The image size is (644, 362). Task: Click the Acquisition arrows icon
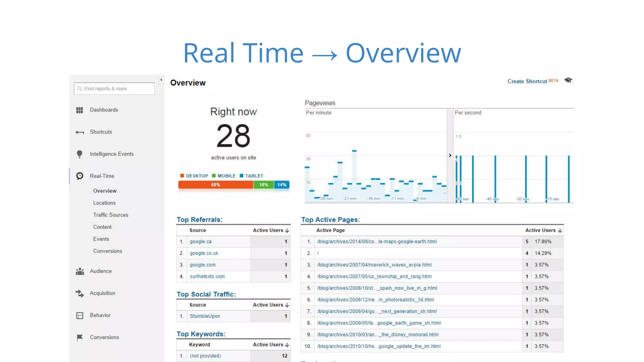80,293
